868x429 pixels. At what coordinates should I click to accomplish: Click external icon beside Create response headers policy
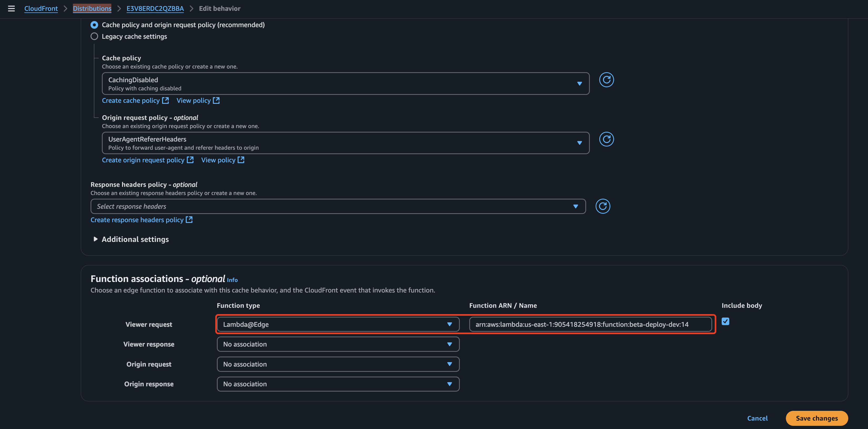click(189, 220)
